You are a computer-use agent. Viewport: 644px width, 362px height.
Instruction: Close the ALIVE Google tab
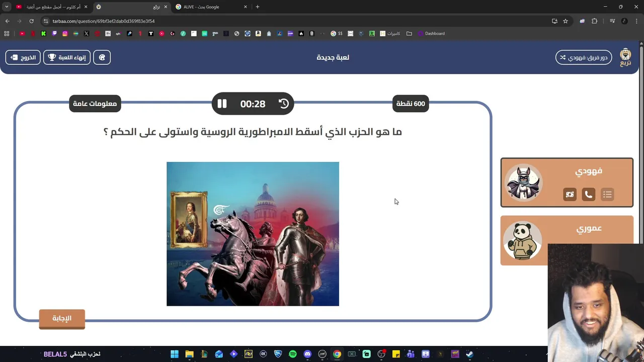[246, 7]
